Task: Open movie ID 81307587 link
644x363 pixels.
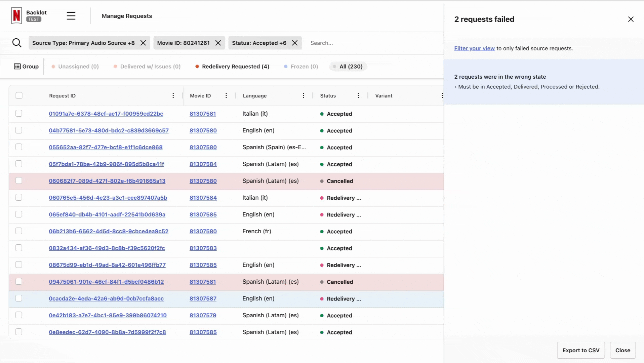Action: [x=203, y=298]
